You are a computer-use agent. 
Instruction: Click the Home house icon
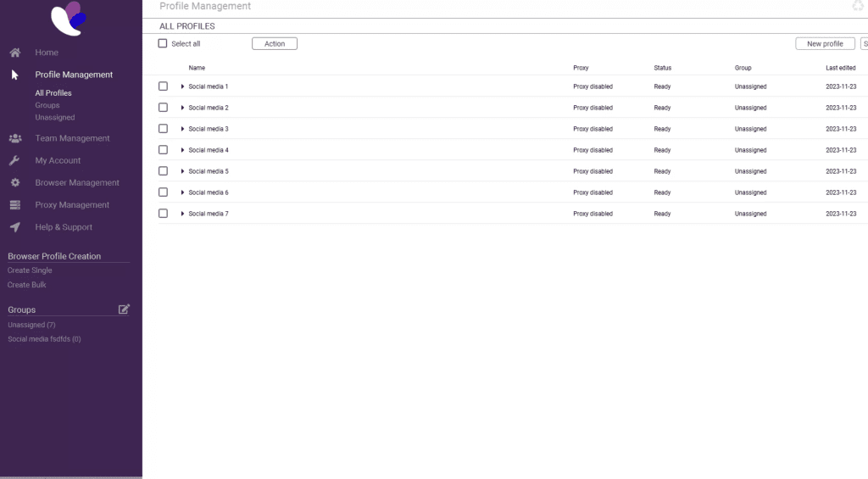(15, 53)
